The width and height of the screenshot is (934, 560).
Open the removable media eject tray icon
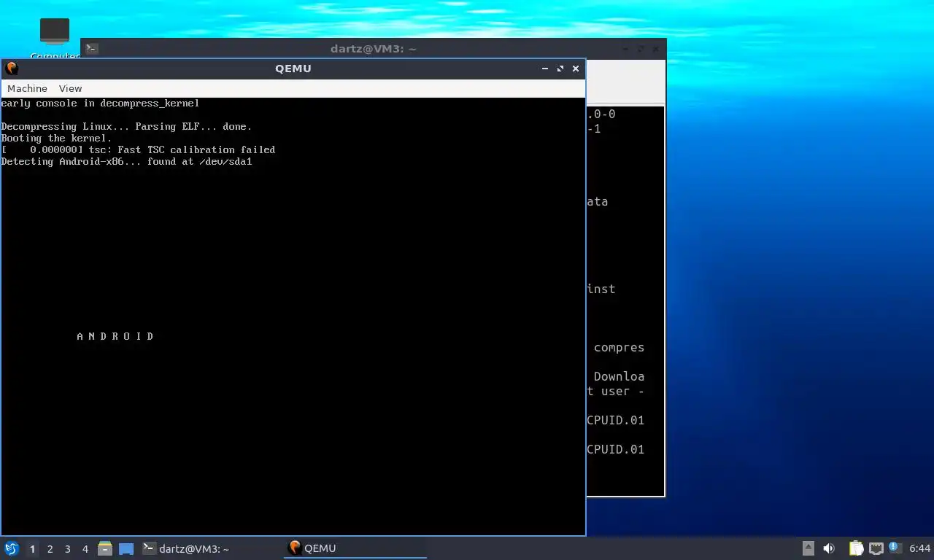click(808, 548)
